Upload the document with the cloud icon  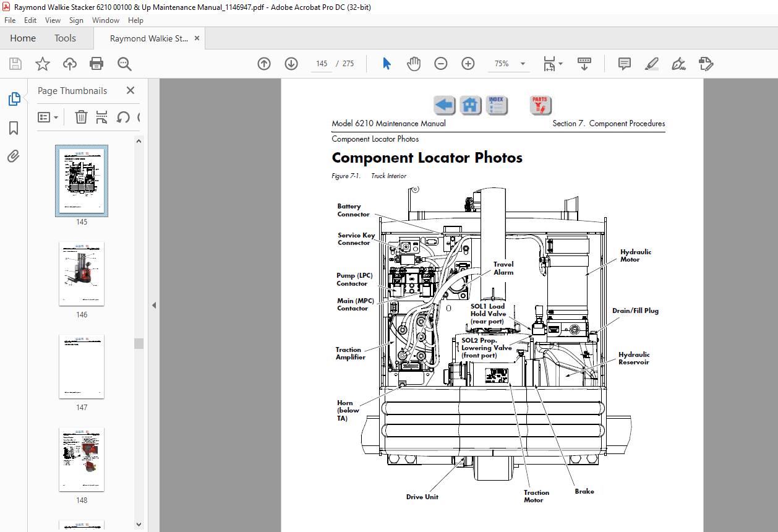click(x=70, y=64)
